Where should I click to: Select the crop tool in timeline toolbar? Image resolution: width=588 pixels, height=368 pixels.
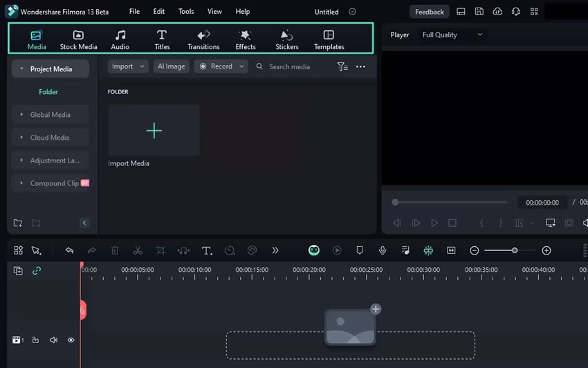pos(160,250)
